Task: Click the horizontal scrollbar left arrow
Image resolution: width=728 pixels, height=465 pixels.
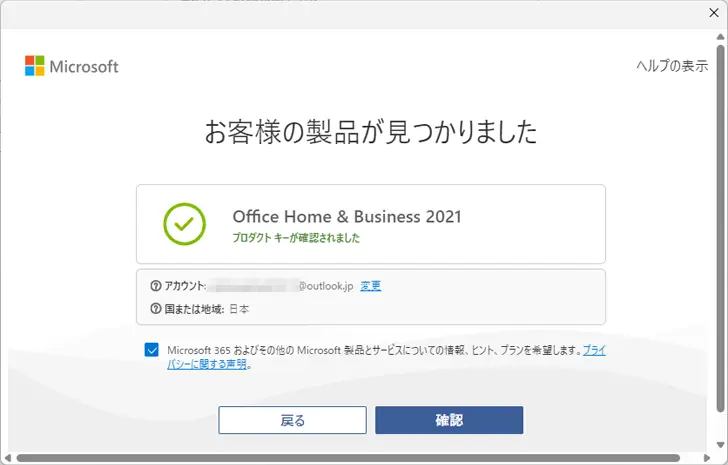Action: [x=7, y=459]
